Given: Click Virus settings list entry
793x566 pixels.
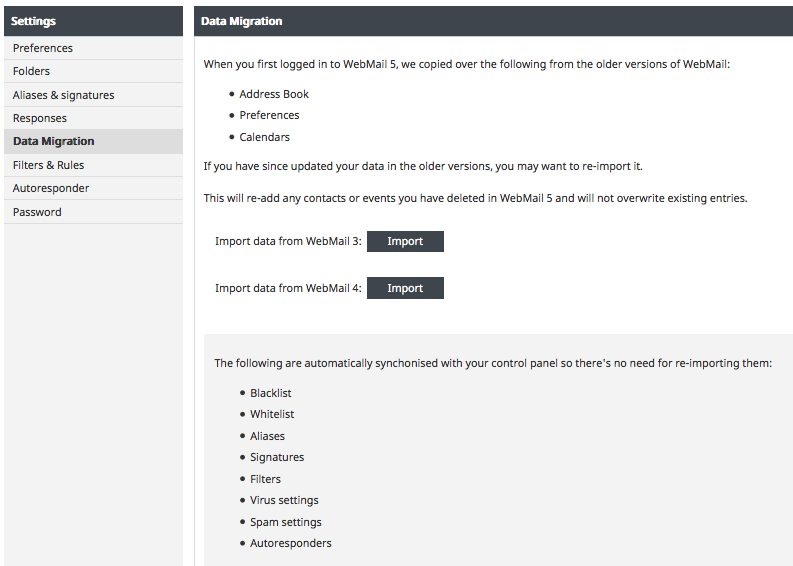Looking at the screenshot, I should (284, 500).
